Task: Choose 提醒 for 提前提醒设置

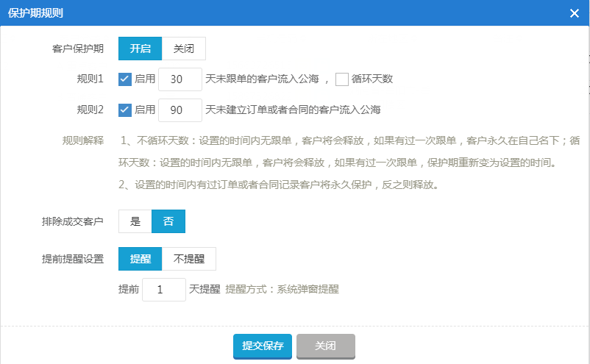Action: (140, 259)
